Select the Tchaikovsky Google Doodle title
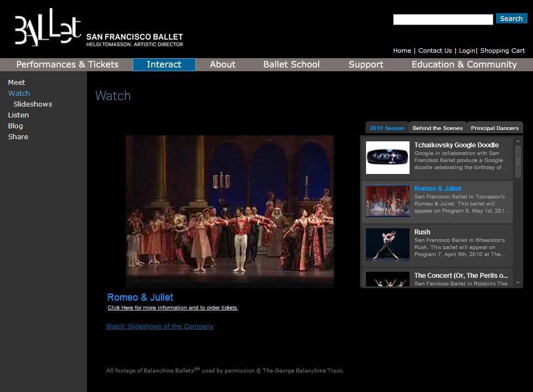The width and height of the screenshot is (533, 392). [456, 145]
